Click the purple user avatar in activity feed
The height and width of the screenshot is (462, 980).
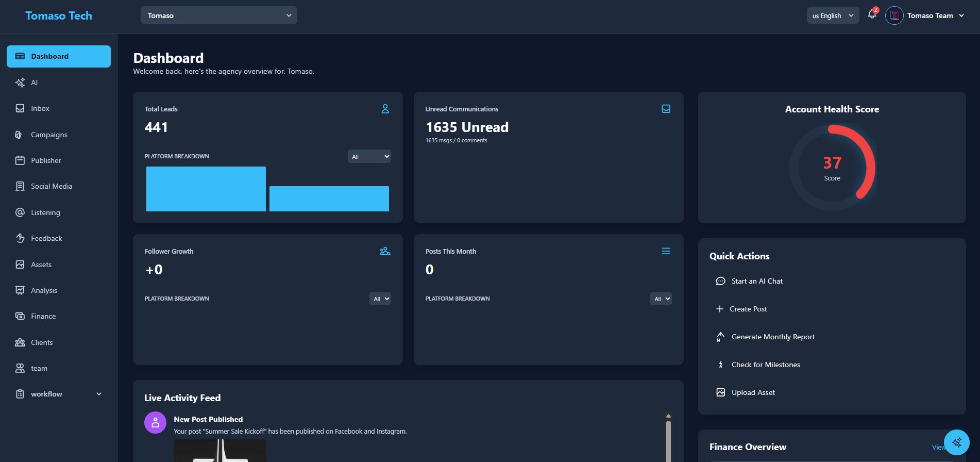click(x=155, y=423)
